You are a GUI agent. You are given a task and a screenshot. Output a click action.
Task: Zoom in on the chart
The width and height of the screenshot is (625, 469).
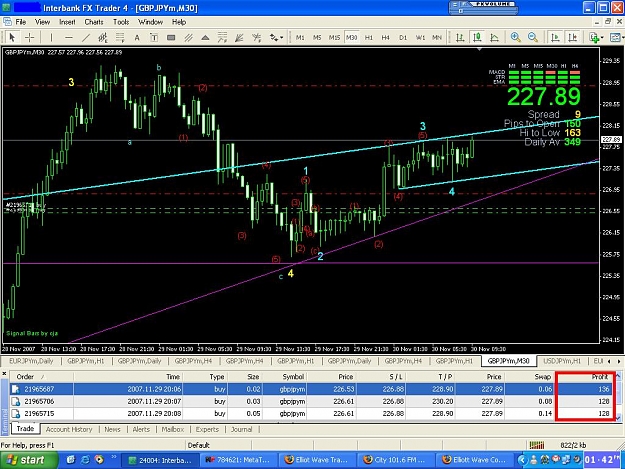pos(515,37)
